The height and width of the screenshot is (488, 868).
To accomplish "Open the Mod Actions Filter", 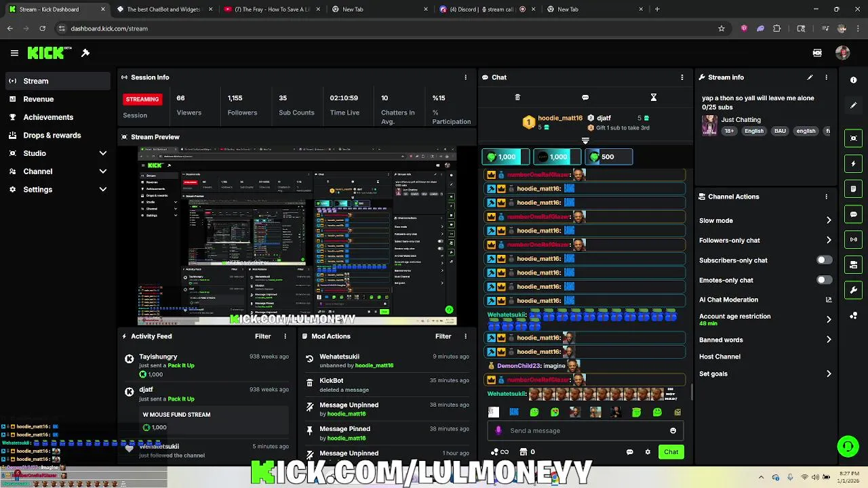I will (x=443, y=336).
